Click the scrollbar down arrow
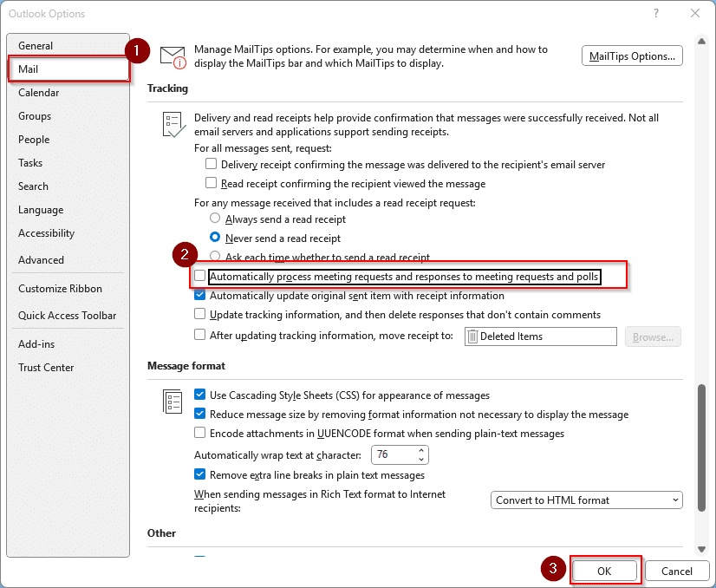 701,549
